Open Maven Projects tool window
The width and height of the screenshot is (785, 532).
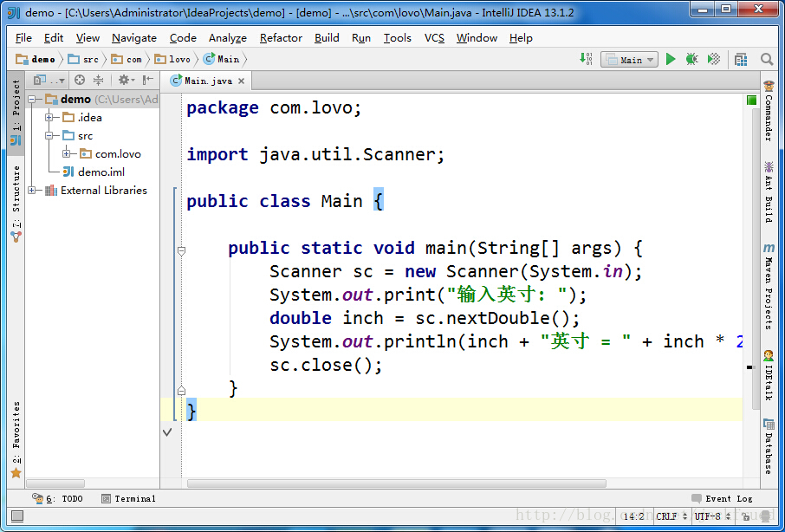[x=769, y=286]
